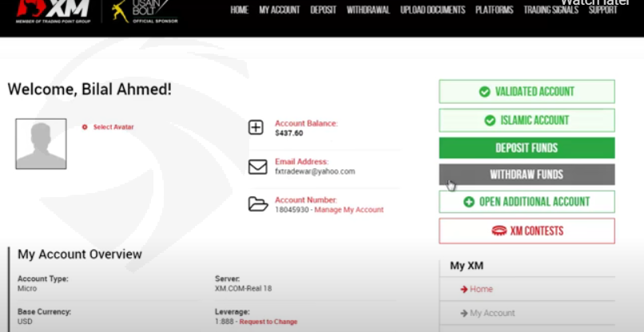Click the Watch later overlay label
The width and height of the screenshot is (644, 332).
[x=595, y=2]
